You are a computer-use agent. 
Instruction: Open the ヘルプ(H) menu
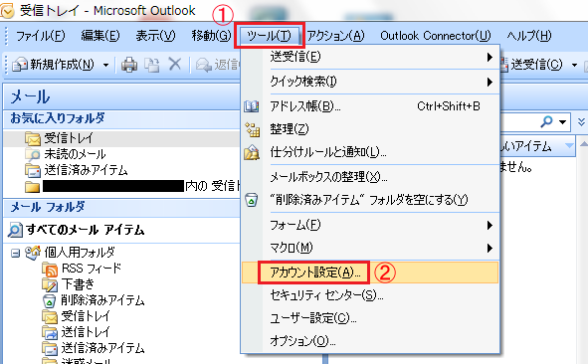click(x=528, y=36)
